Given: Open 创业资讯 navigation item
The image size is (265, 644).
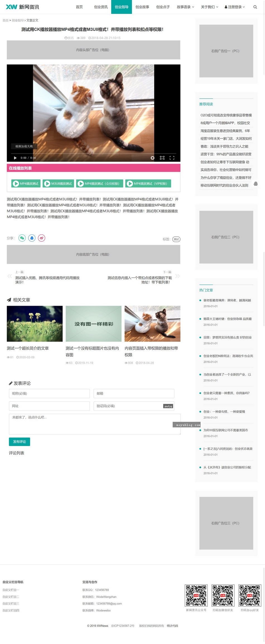Looking at the screenshot, I should point(101,7).
